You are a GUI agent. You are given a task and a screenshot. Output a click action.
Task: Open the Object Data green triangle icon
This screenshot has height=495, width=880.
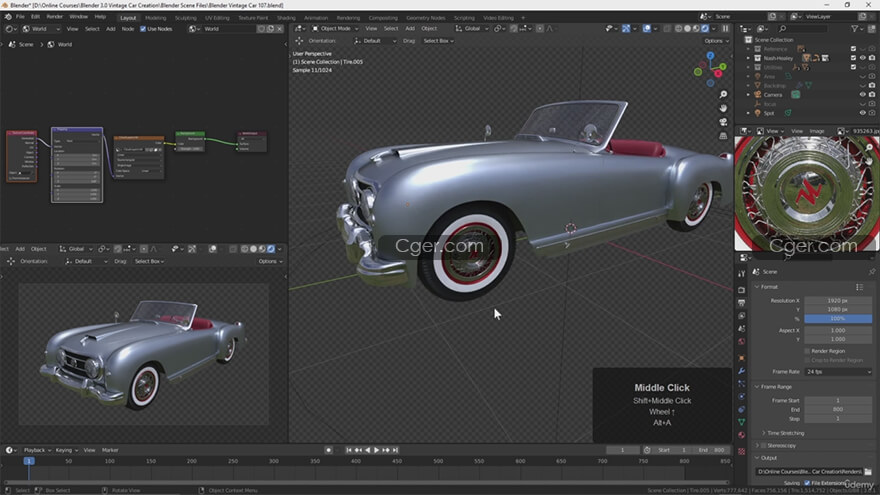pos(741,422)
